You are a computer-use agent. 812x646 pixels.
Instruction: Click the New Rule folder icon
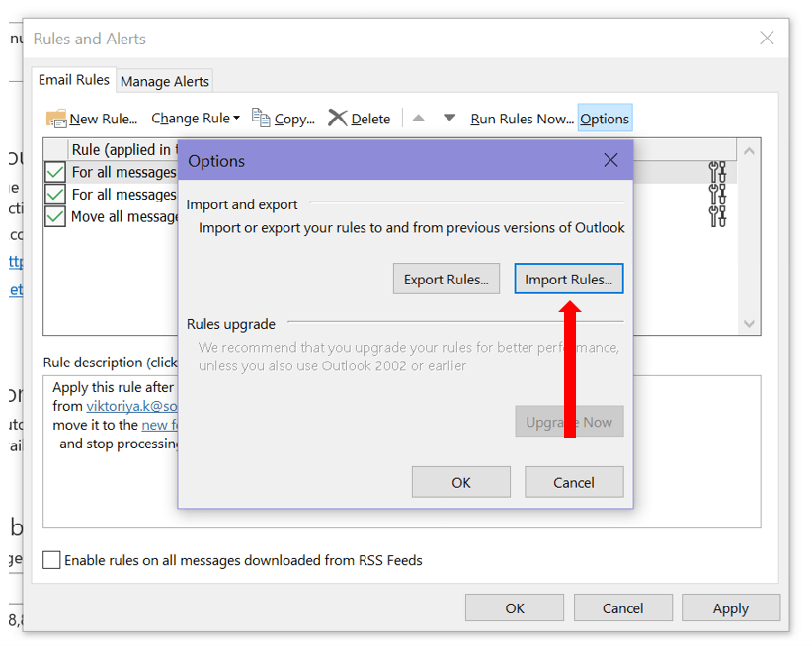56,119
